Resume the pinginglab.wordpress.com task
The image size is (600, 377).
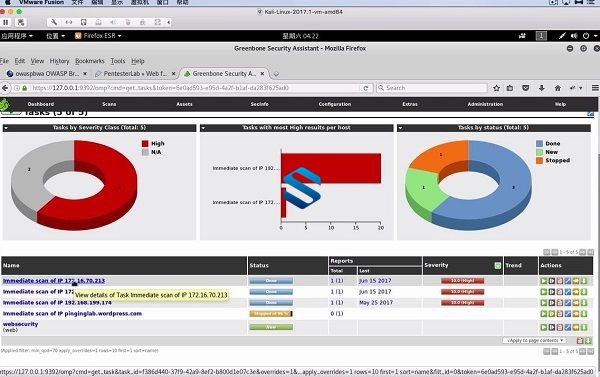551,314
